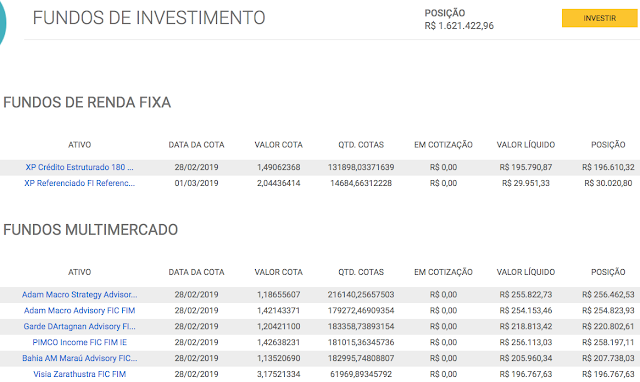This screenshot has width=640, height=382.
Task: Open Adam Macro Strategy Advisor... fund
Action: pyautogui.click(x=80, y=295)
